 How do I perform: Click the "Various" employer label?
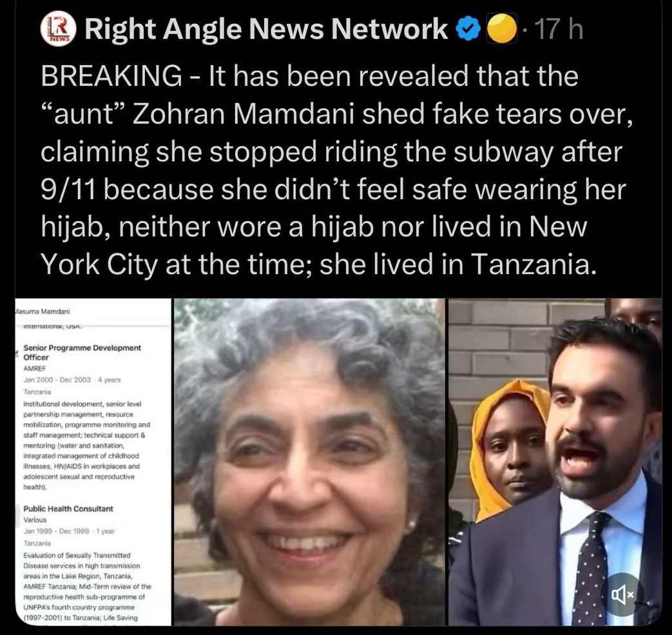pos(35,520)
